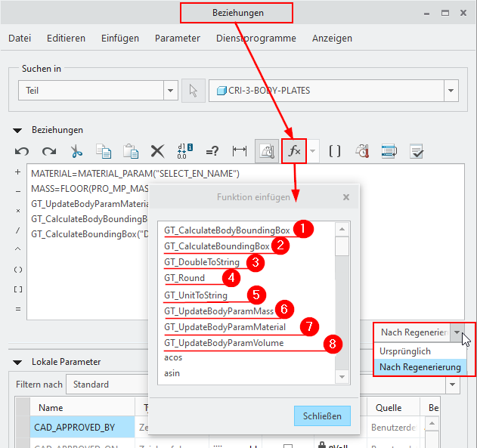Redo the last relation edit
The width and height of the screenshot is (477, 448).
tap(49, 151)
